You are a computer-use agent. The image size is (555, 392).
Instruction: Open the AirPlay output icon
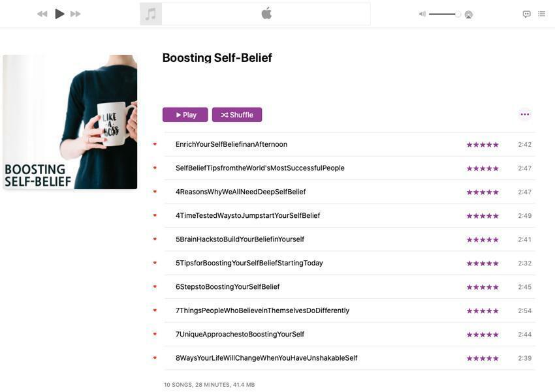pos(468,14)
